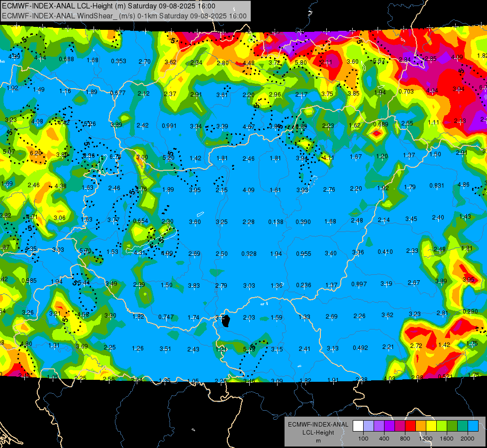Click the magenta legend color swatch
The width and height of the screenshot is (487, 448).
tap(400, 426)
